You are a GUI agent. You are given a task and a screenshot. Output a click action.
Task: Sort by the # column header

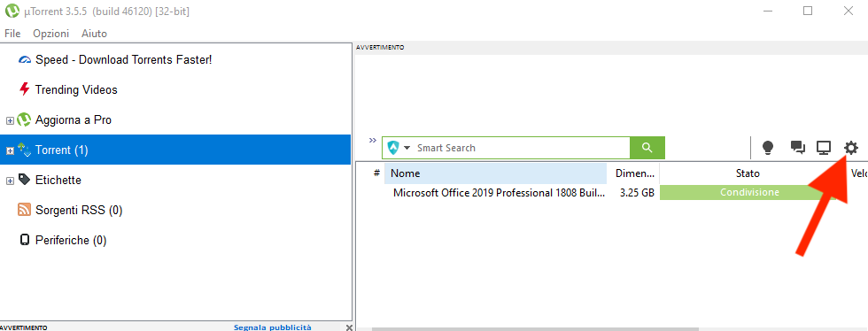(376, 173)
